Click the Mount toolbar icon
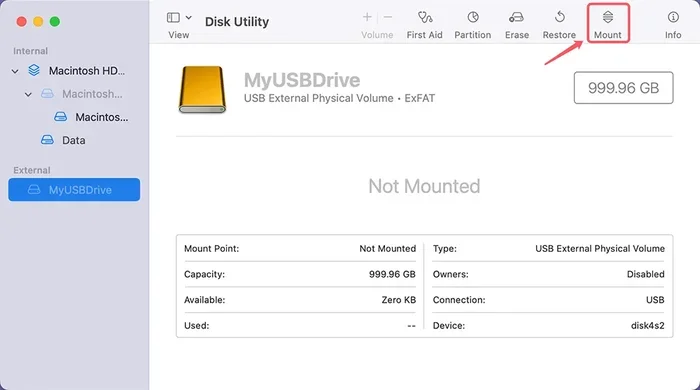 coord(608,17)
